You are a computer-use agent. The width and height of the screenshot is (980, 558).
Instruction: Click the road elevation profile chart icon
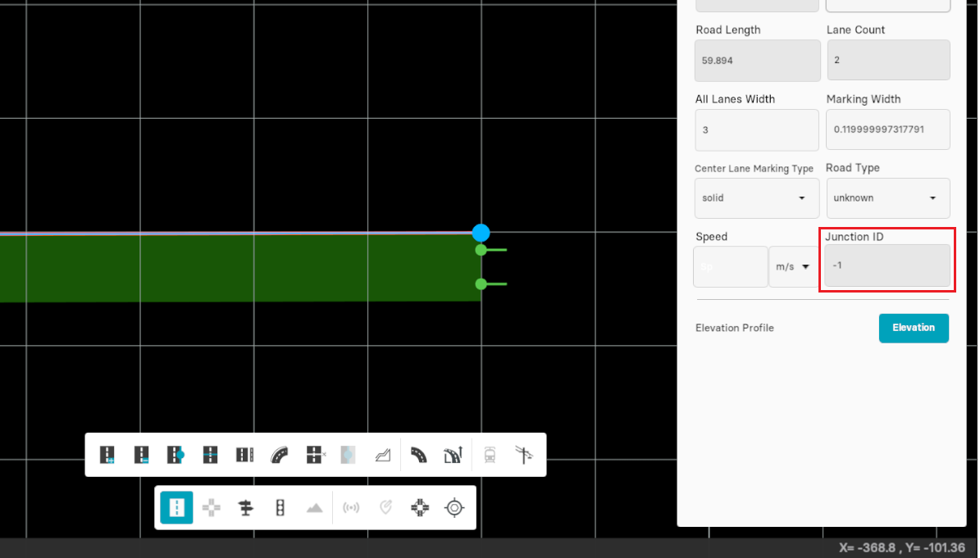(x=383, y=455)
